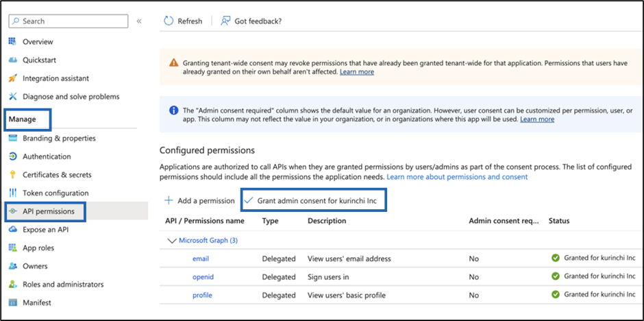
Task: Click the Manifest icon
Action: [x=13, y=302]
